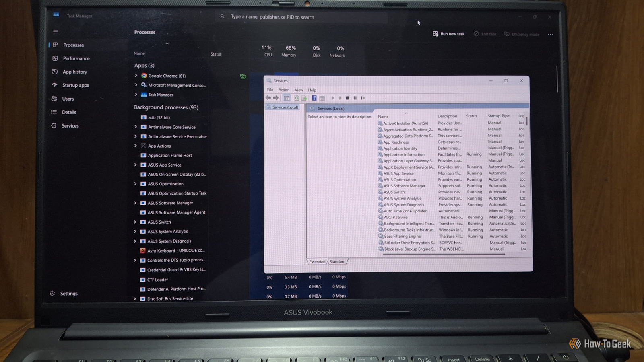Click Efficiency mode button
The height and width of the screenshot is (362, 644).
tap(522, 34)
